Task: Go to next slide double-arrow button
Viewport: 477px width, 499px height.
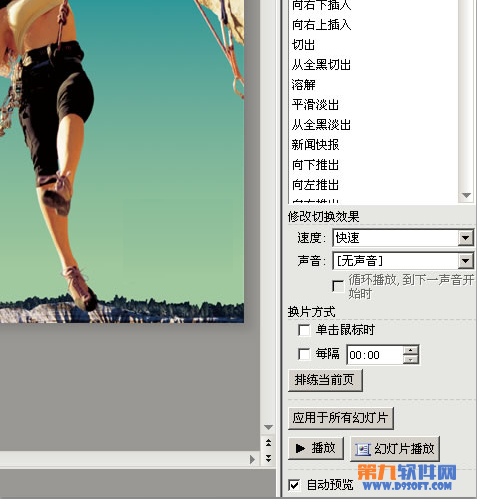Action: [268, 458]
